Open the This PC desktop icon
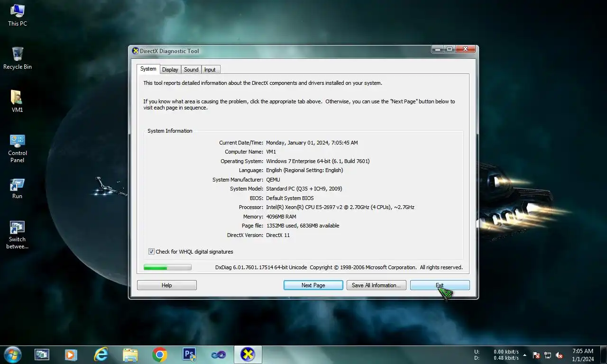Viewport: 607px width, 364px height. [18, 15]
